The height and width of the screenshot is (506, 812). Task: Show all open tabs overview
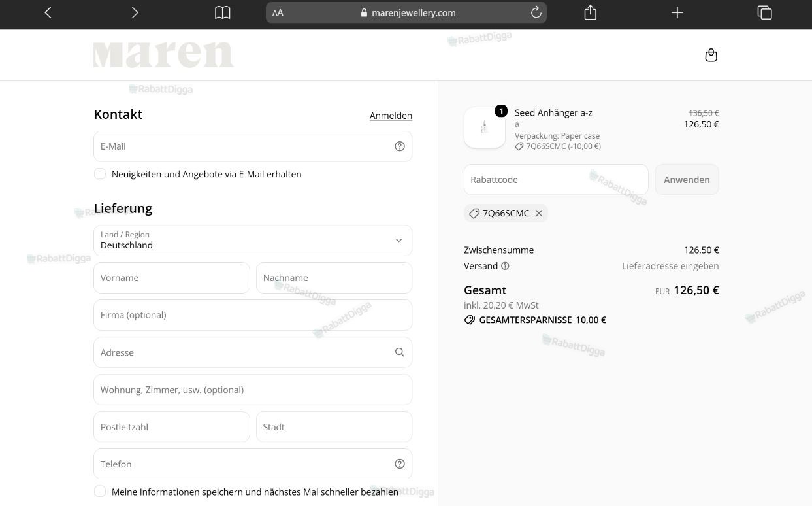[x=764, y=12]
